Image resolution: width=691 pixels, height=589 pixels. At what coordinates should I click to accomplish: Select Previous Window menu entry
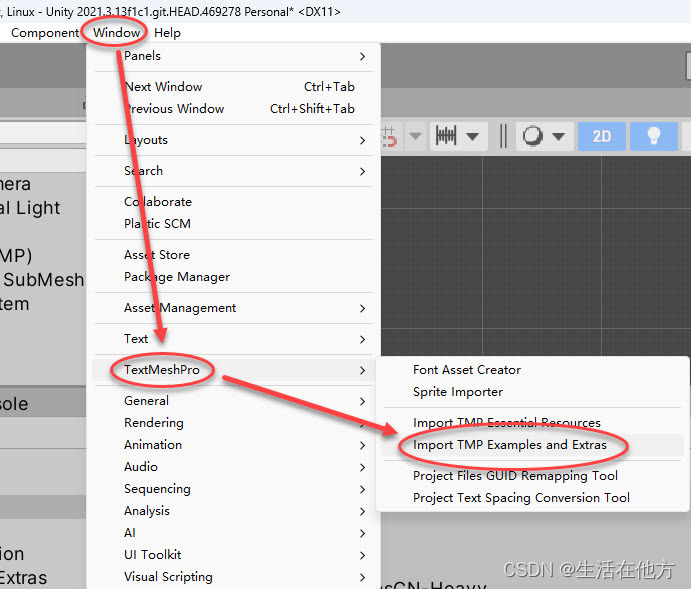coord(234,109)
